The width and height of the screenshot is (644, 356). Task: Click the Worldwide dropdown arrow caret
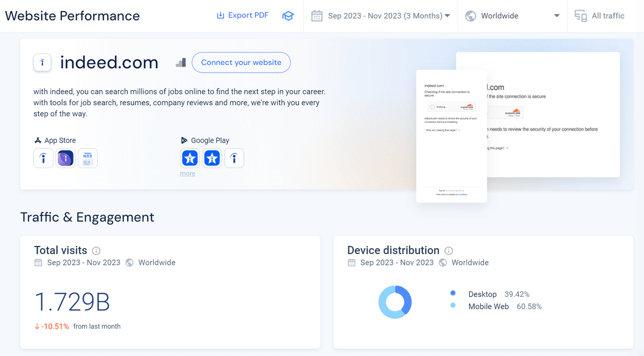tap(557, 16)
